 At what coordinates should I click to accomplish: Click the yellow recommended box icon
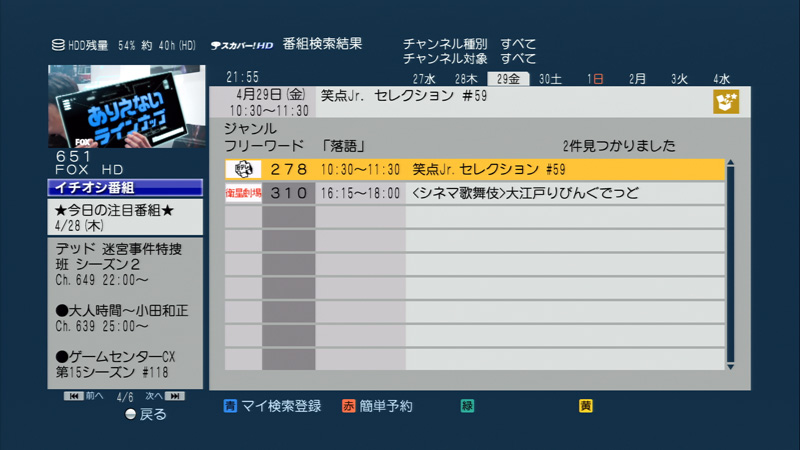pos(726,102)
